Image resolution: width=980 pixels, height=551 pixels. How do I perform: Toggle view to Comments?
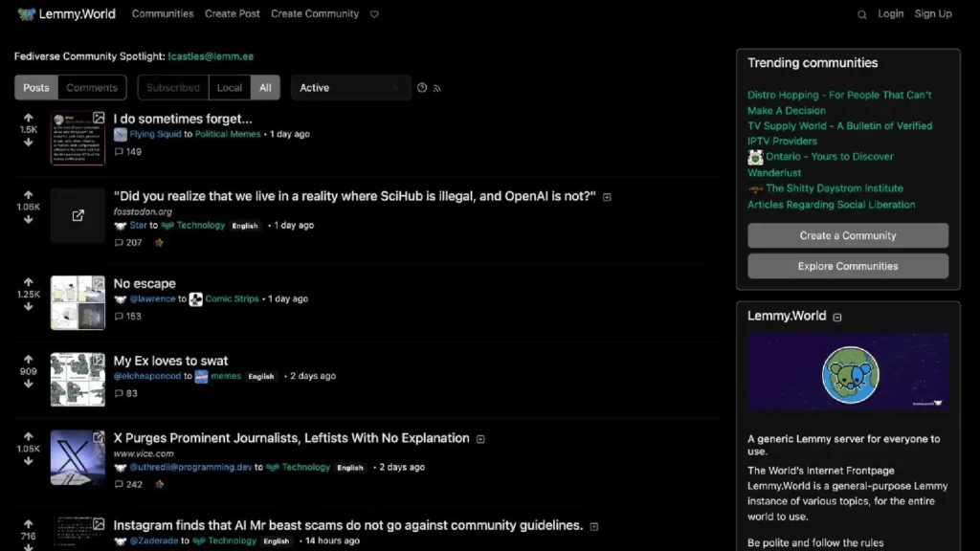92,88
